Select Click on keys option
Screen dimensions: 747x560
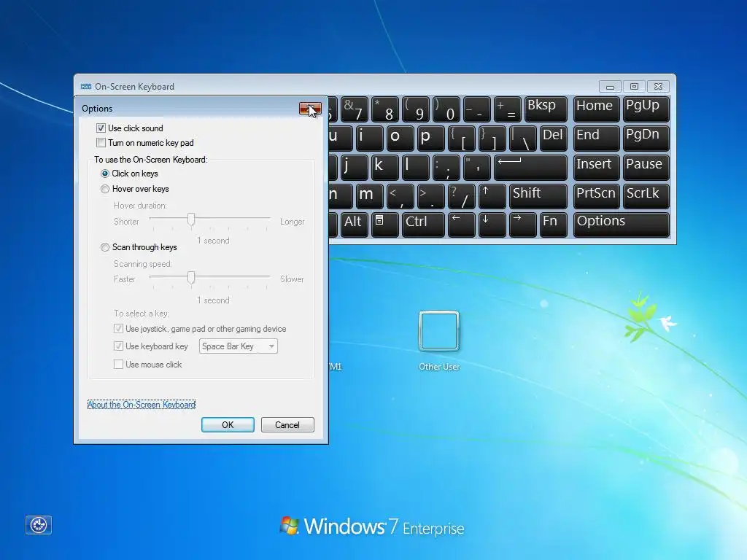(x=105, y=174)
